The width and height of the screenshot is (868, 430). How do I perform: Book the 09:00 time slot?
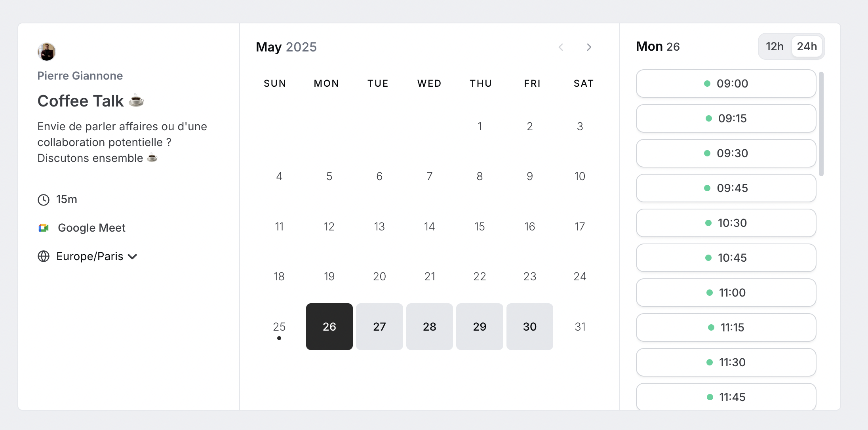pos(726,84)
